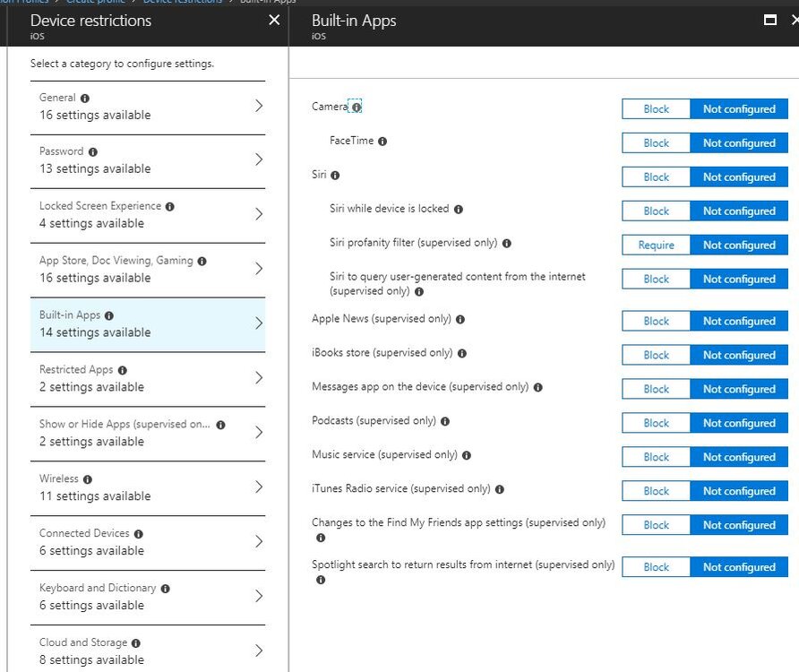
Task: Expand Show or Hide Apps chevron
Action: pyautogui.click(x=259, y=433)
